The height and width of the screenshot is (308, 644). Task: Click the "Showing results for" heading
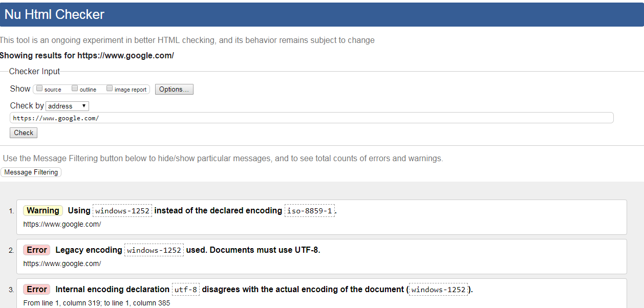coord(87,55)
